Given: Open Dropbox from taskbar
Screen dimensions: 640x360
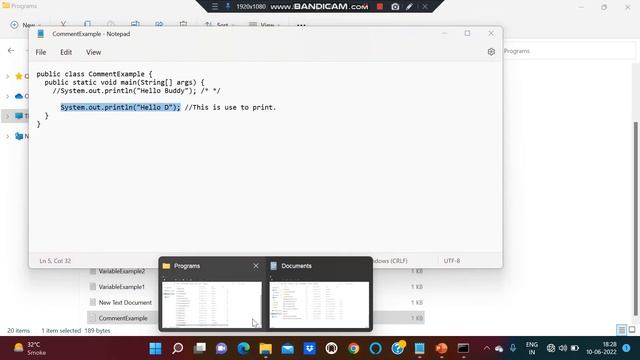Looking at the screenshot, I should click(x=310, y=348).
